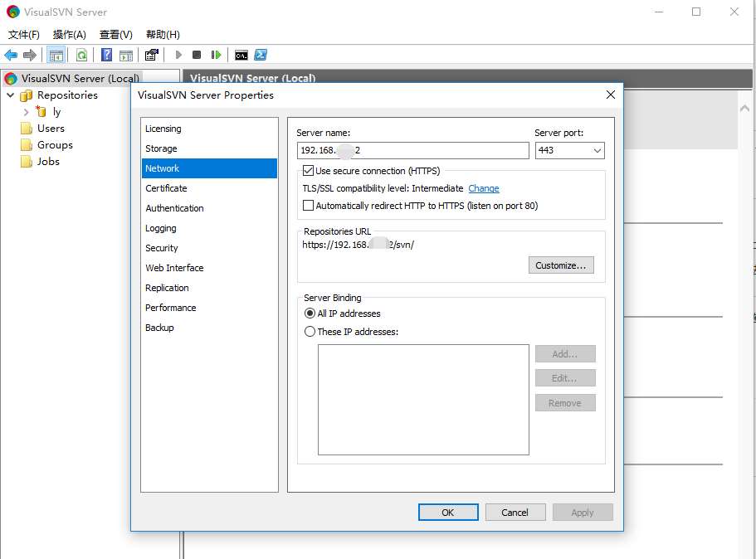Switch to the Authentication page
This screenshot has height=559, width=756.
[209, 208]
